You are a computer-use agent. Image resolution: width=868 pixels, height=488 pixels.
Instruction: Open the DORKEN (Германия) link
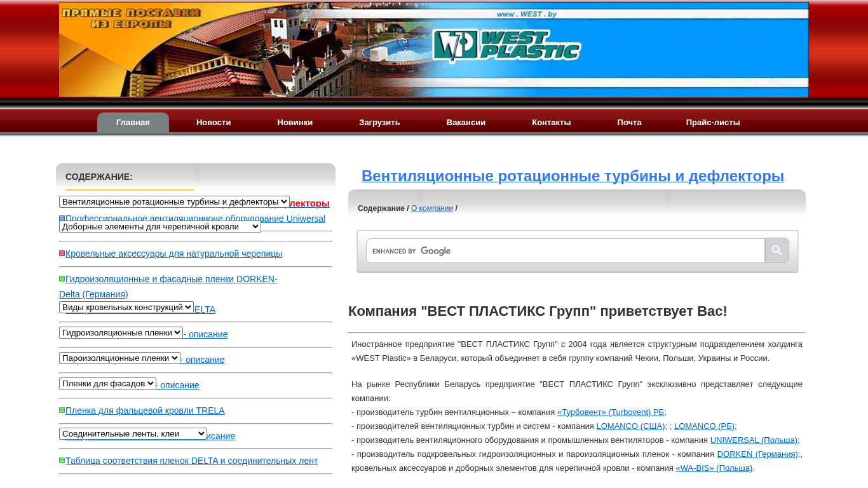pyautogui.click(x=758, y=454)
